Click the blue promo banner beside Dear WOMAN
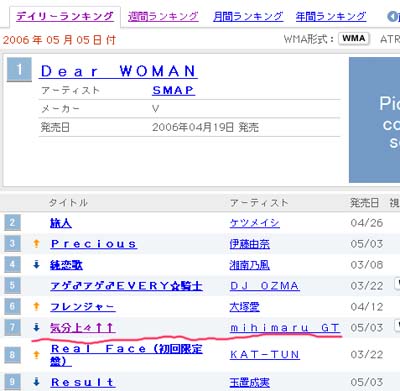This screenshot has width=400, height=391. [374, 120]
